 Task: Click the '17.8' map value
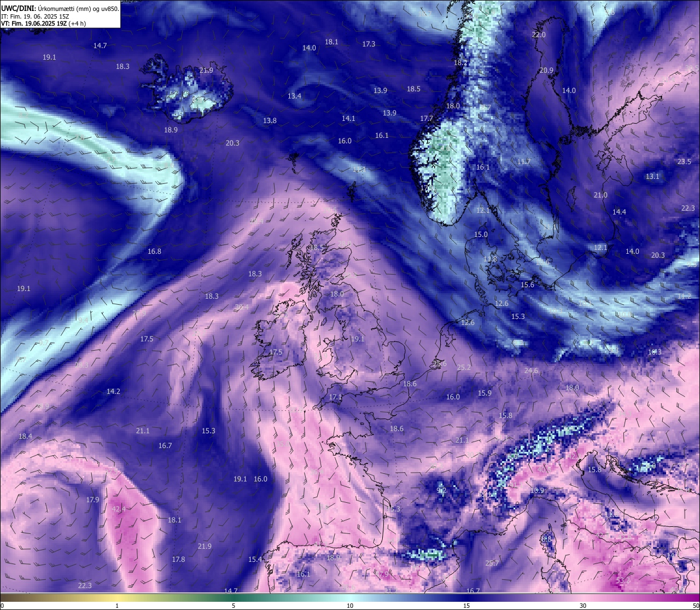(178, 559)
